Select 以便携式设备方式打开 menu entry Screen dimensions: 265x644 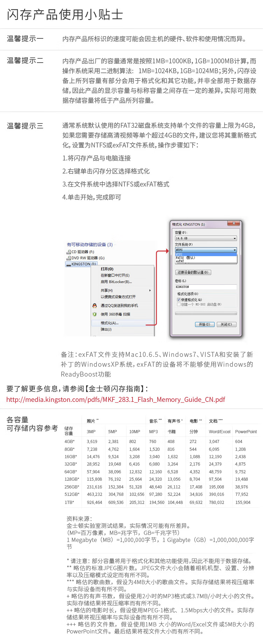[118, 297]
